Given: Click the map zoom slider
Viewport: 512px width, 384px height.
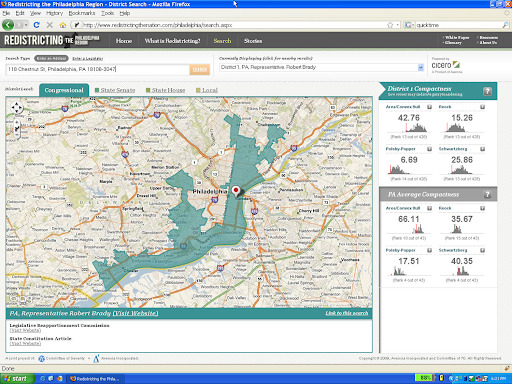Looking at the screenshot, I should coord(17,128).
